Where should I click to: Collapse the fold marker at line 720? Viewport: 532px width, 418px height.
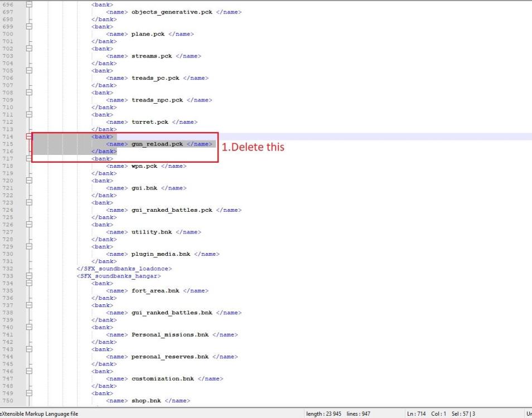[x=29, y=181]
